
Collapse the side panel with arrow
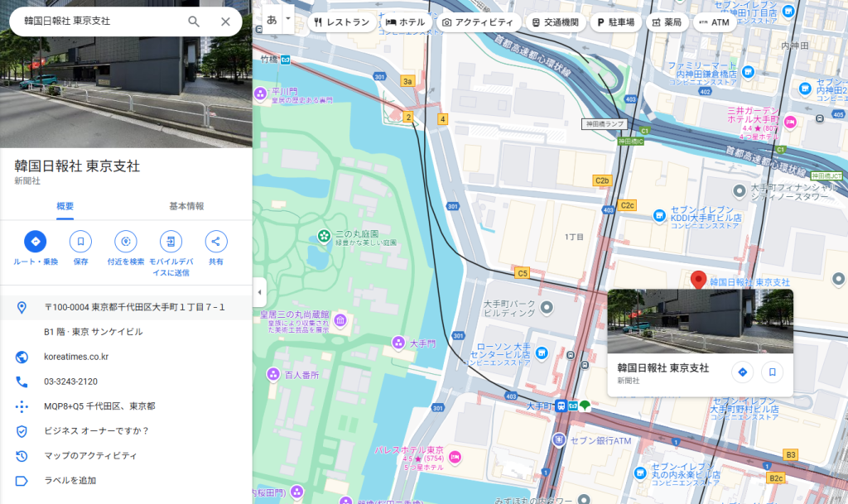click(260, 292)
